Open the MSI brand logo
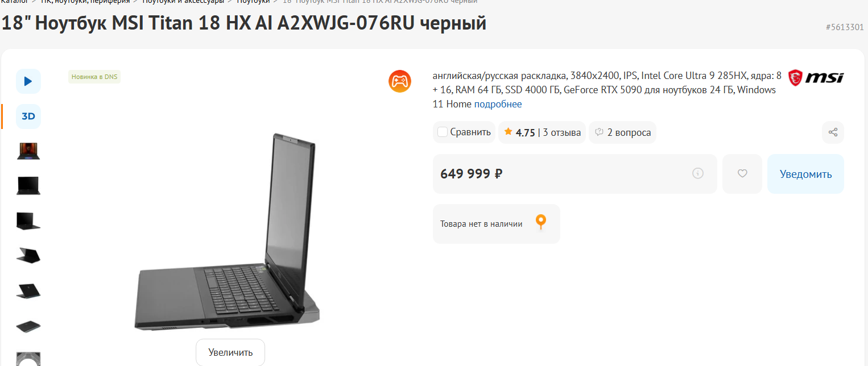 click(816, 78)
